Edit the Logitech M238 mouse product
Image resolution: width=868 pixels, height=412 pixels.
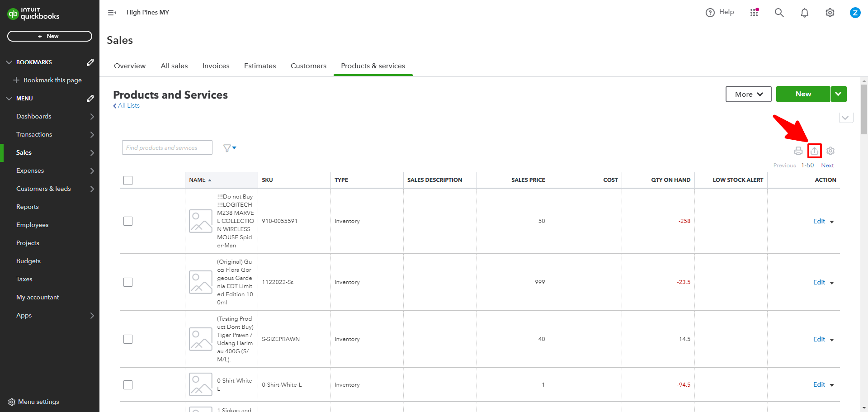tap(819, 221)
